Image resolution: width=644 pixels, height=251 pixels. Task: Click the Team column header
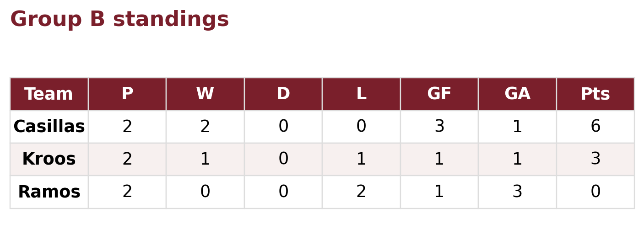pyautogui.click(x=49, y=94)
